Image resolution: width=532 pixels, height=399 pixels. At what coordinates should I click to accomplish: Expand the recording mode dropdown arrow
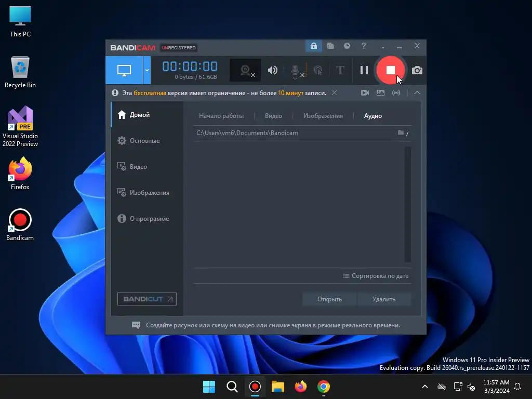click(x=147, y=70)
